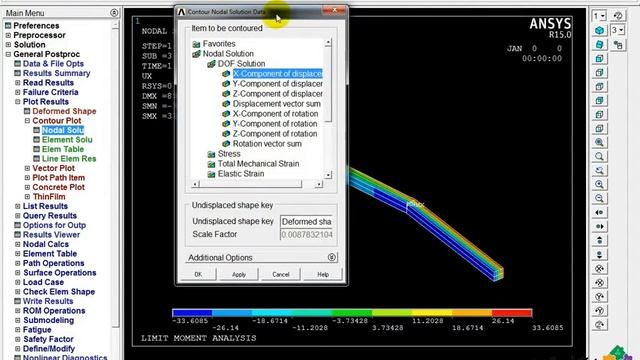Pan the model down with arrow icon
640x360 pixels.
pos(599,254)
